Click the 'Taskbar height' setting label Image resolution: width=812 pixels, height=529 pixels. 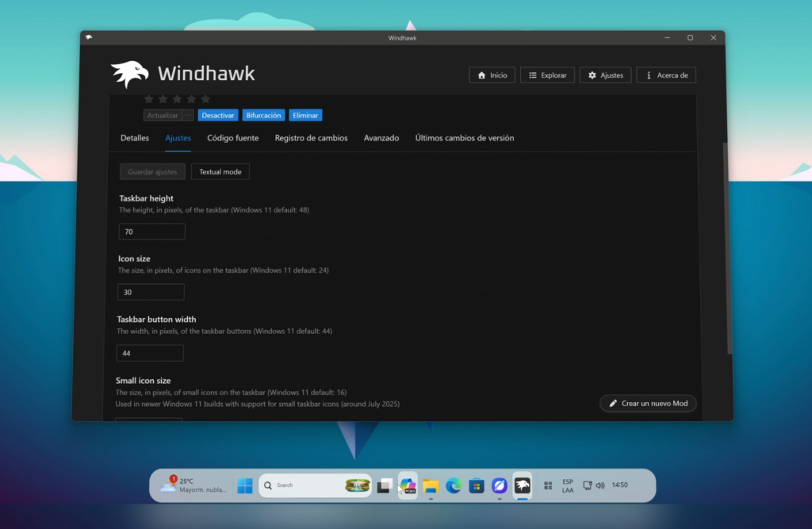146,198
